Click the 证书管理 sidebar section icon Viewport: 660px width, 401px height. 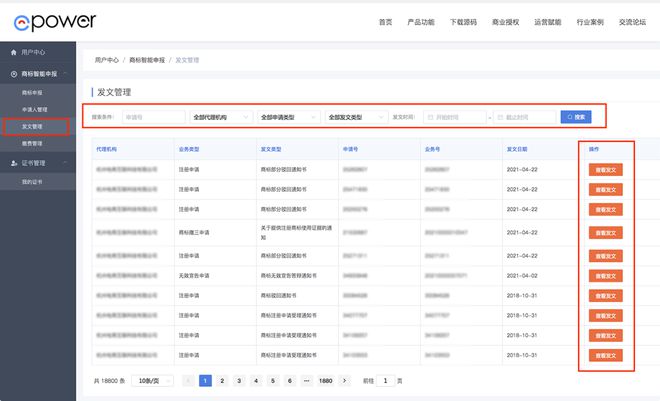point(13,164)
